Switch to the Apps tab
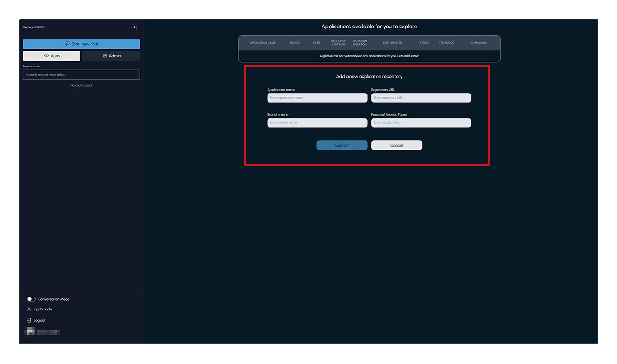The image size is (617, 364). coord(52,56)
